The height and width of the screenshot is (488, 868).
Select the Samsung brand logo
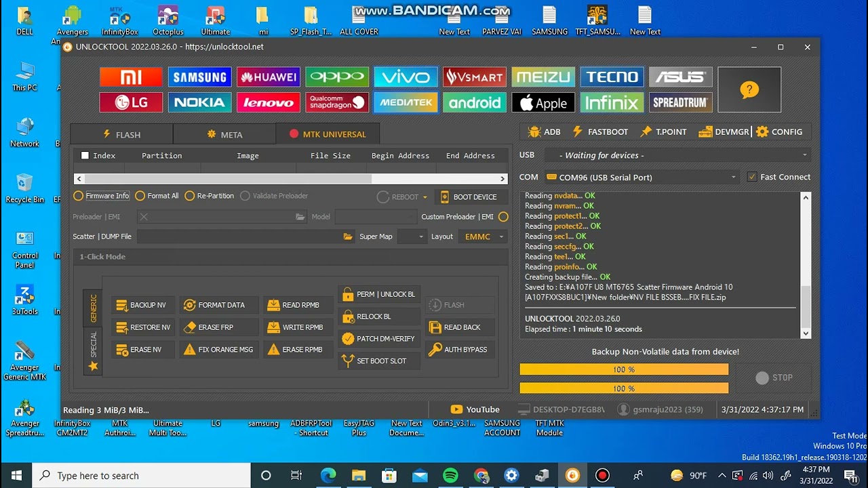tap(199, 77)
